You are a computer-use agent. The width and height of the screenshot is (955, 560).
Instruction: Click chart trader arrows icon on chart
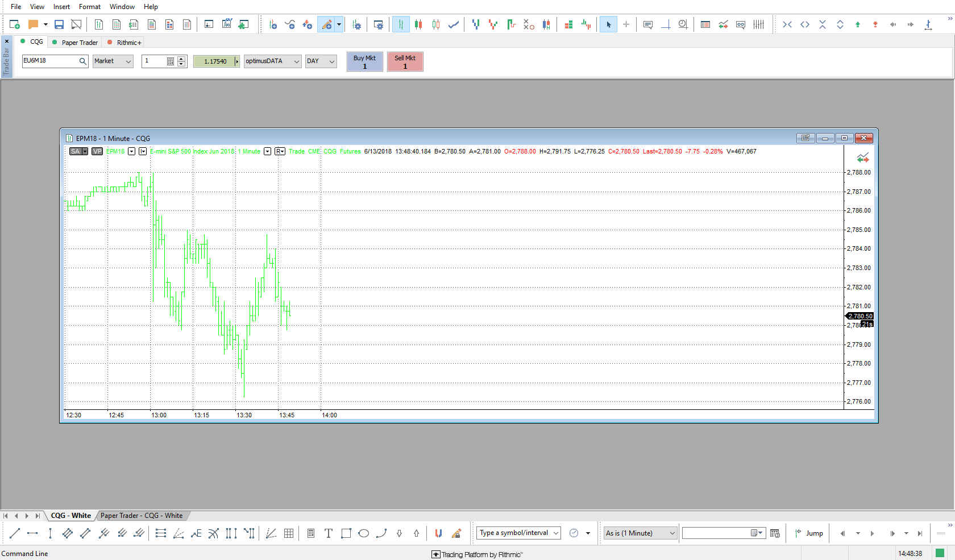[863, 158]
